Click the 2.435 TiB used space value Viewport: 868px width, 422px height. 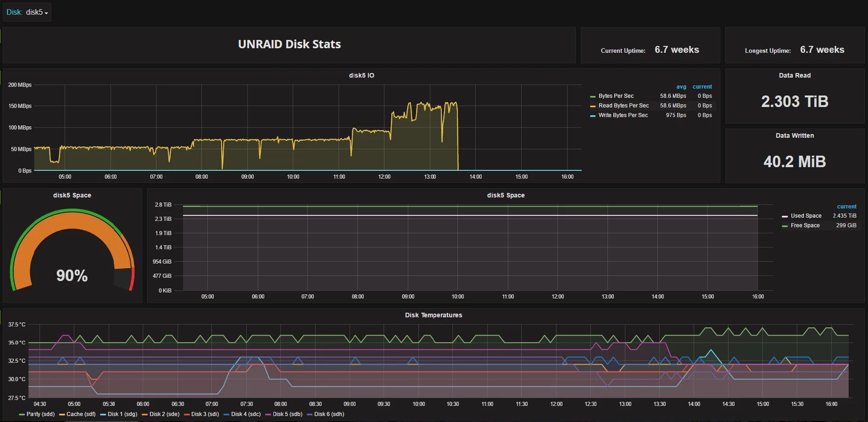[845, 216]
